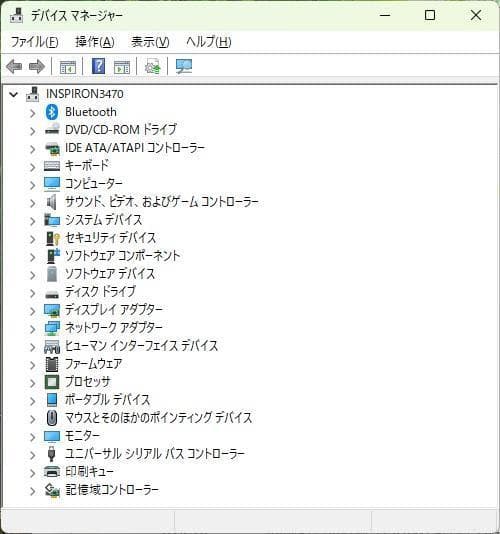500x534 pixels.
Task: Click the human interface device icon
Action: tap(52, 346)
